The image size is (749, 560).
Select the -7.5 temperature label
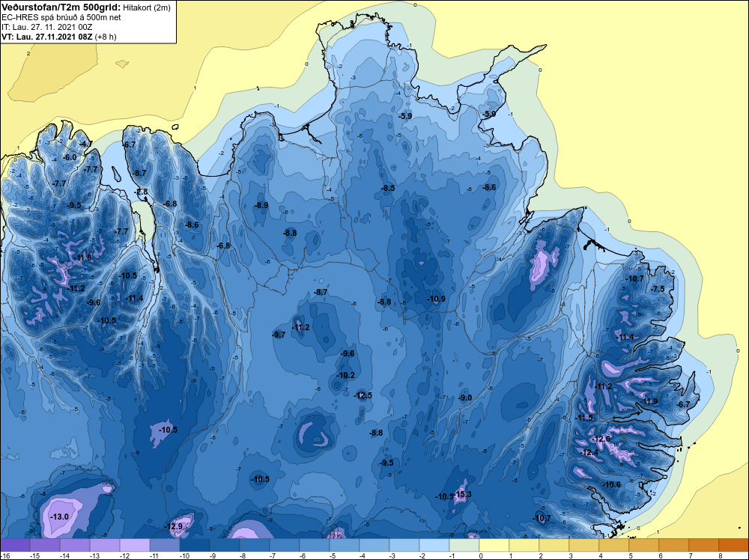coord(658,289)
